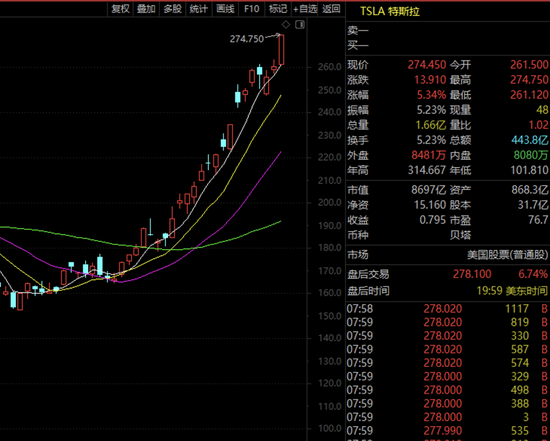Click the 标记 mark button
550x441 pixels.
coord(278,9)
